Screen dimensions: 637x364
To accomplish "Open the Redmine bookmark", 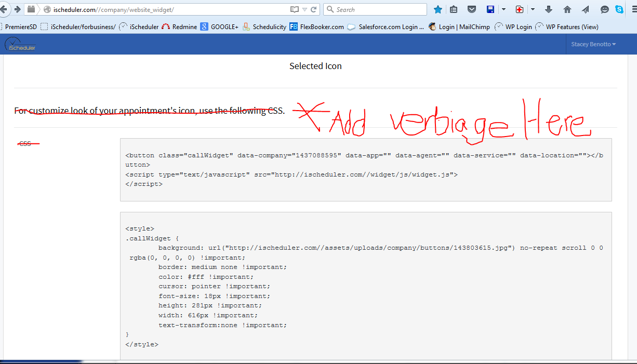I will pyautogui.click(x=179, y=27).
